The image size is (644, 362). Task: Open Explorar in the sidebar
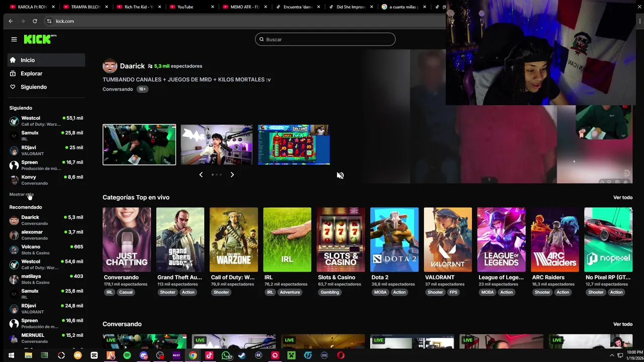pos(46,73)
